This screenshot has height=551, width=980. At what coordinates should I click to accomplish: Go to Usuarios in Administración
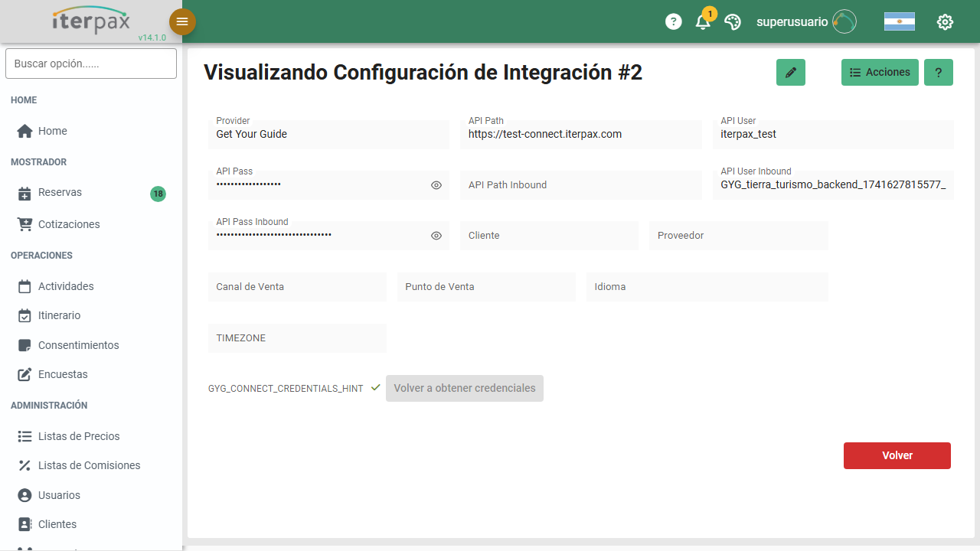[x=59, y=495]
